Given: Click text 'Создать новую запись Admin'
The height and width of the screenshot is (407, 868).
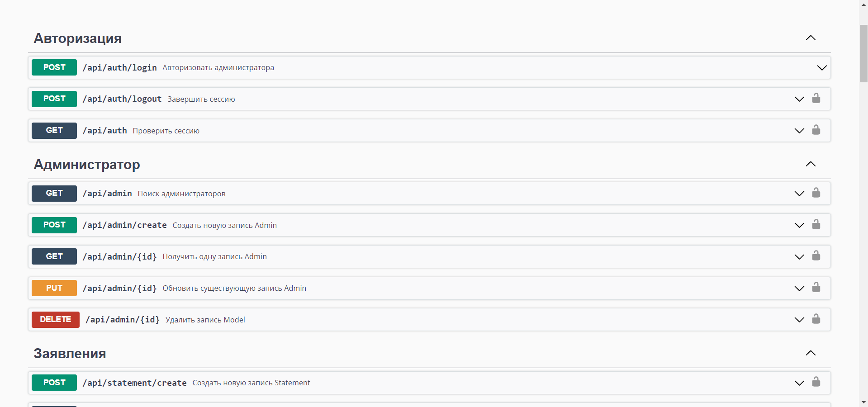Looking at the screenshot, I should click(x=225, y=225).
